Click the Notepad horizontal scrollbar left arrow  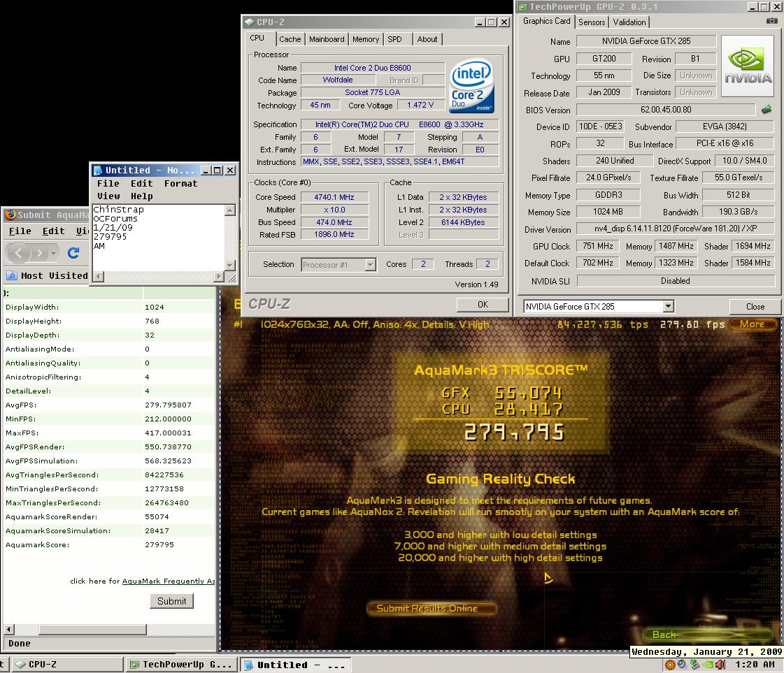tap(99, 276)
